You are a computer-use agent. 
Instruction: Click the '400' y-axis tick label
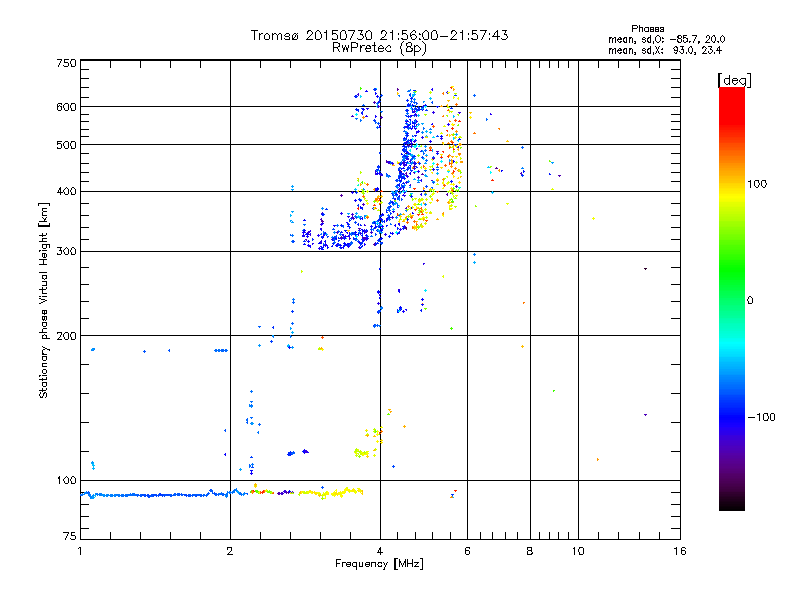[66, 191]
